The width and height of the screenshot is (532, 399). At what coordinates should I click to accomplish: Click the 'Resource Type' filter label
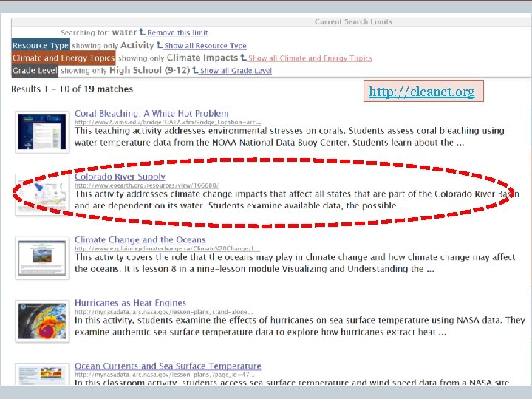pos(41,45)
